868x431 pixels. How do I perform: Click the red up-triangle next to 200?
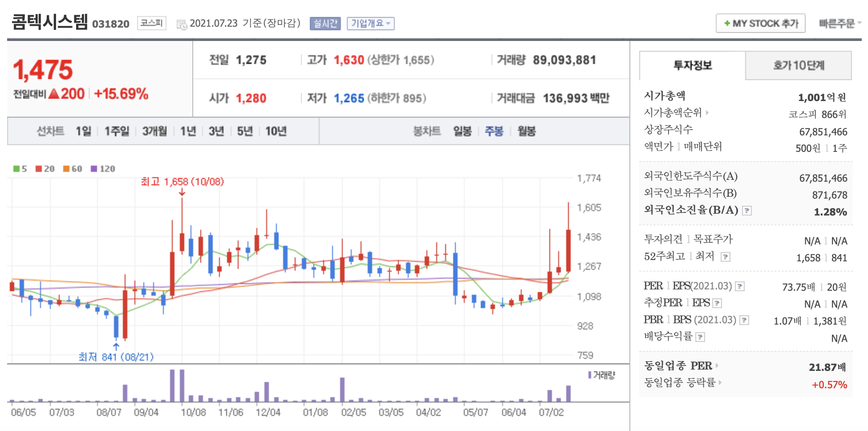pyautogui.click(x=54, y=94)
